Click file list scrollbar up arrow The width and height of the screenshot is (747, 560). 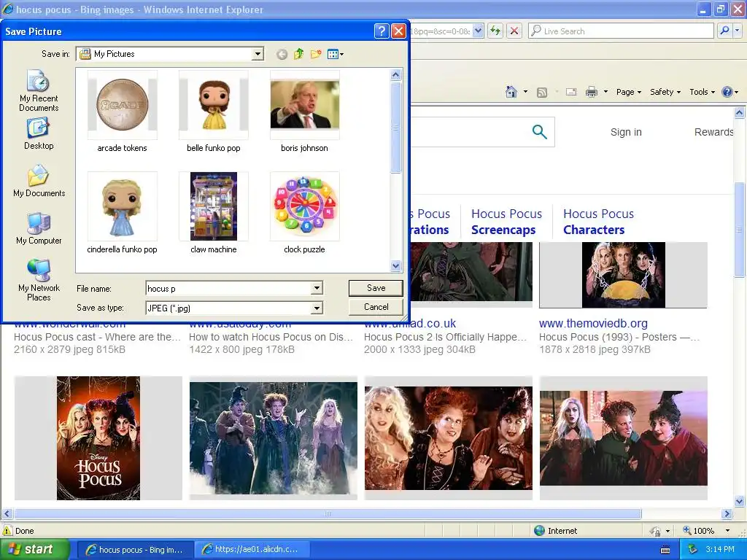(395, 75)
